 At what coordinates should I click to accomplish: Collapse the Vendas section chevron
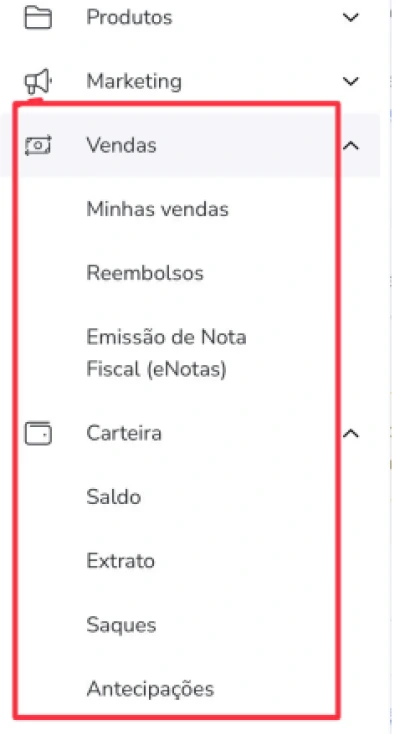[350, 146]
